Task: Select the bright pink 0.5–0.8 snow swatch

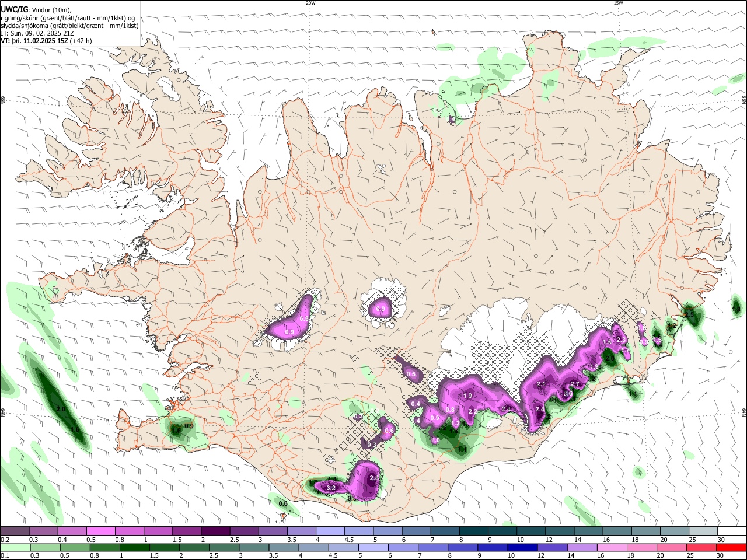Action: click(x=101, y=531)
